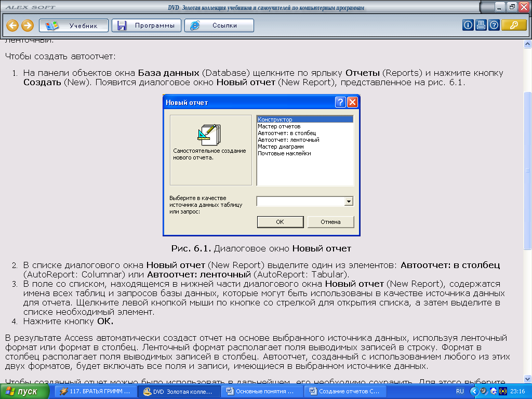Viewport: 532px width, 399px height.
Task: Click the help button in Новый отчет dialog
Action: tap(340, 102)
